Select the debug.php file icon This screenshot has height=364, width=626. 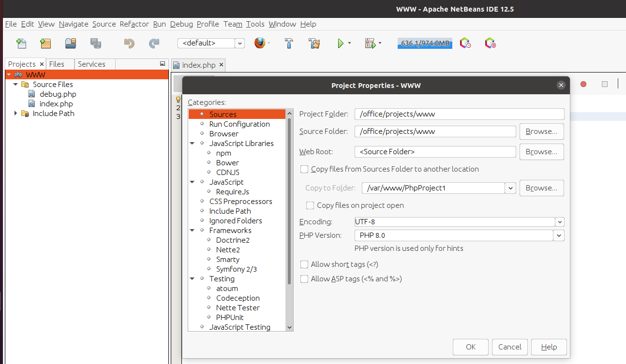31,94
